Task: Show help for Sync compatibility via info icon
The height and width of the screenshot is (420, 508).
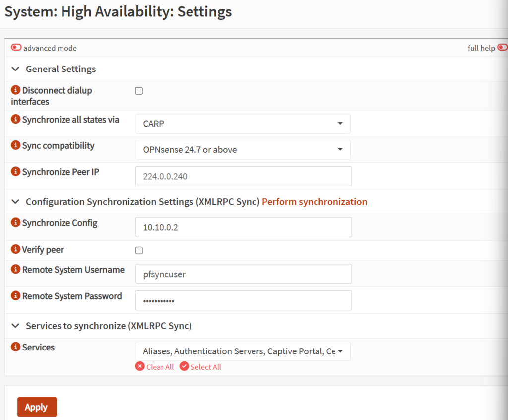Action: (x=16, y=146)
